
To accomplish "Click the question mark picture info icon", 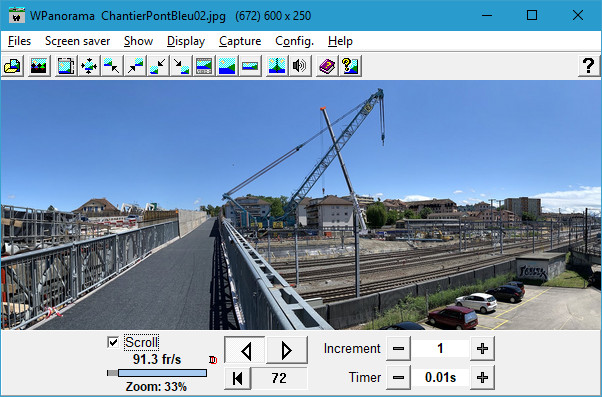I will click(x=350, y=66).
